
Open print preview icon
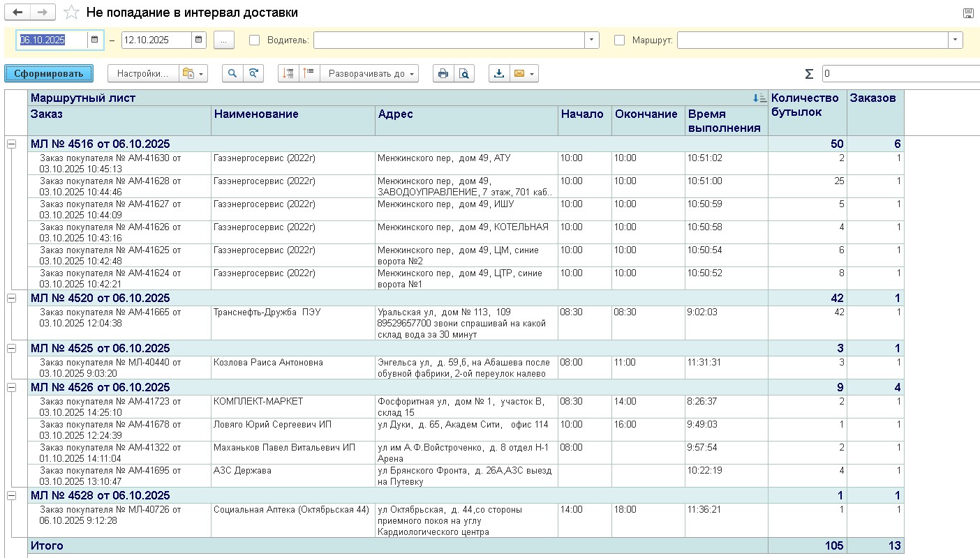coord(464,73)
